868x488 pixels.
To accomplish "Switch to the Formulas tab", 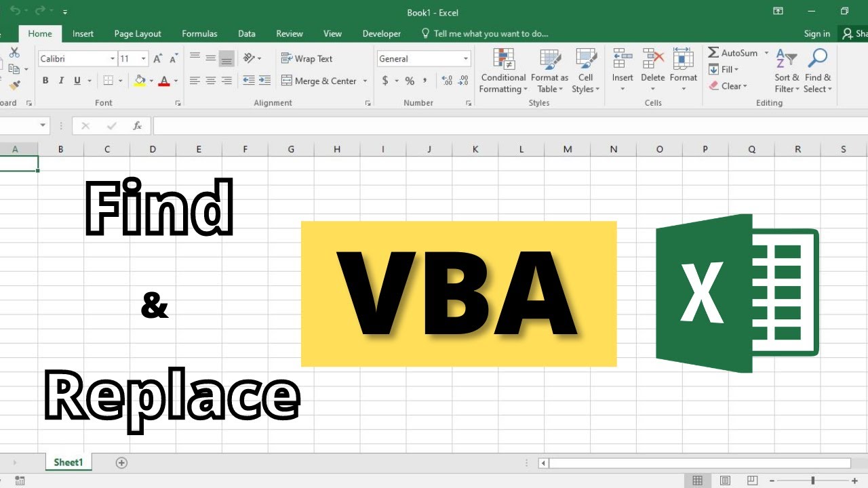I will coord(200,34).
